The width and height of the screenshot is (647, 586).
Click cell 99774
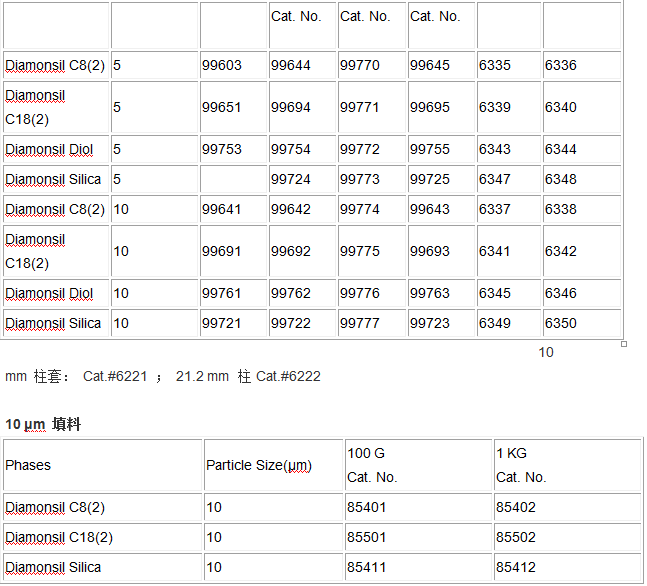point(372,209)
